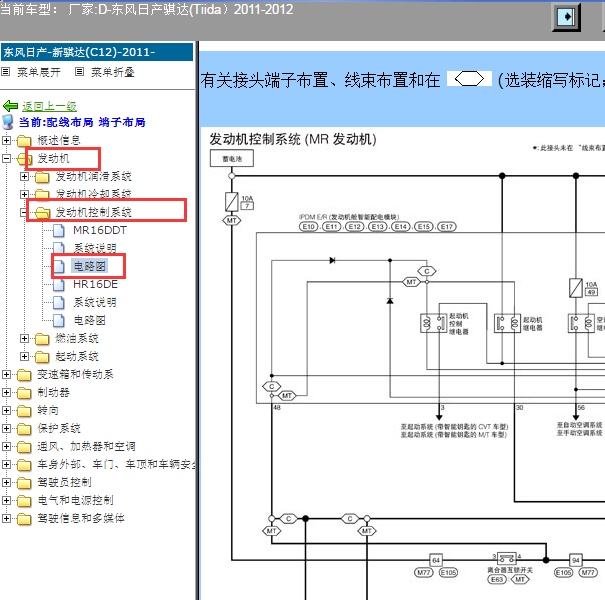The height and width of the screenshot is (600, 605).
Task: Select 发动机润滑系统 tree item
Action: (x=94, y=176)
